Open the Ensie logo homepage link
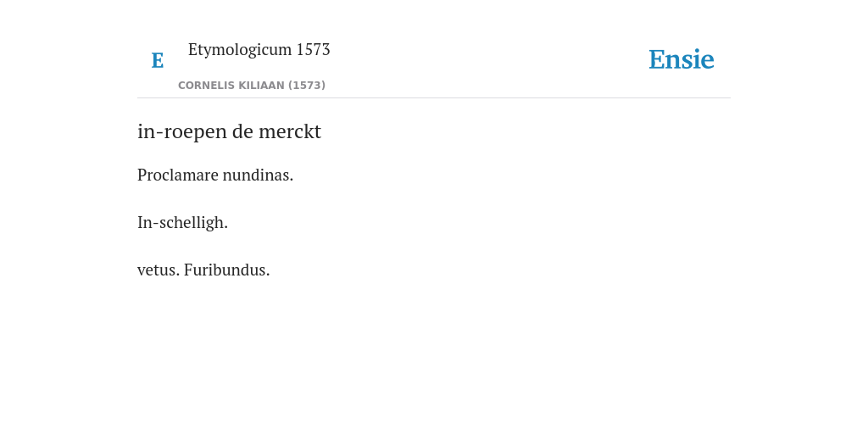The width and height of the screenshot is (868, 434). click(x=682, y=59)
